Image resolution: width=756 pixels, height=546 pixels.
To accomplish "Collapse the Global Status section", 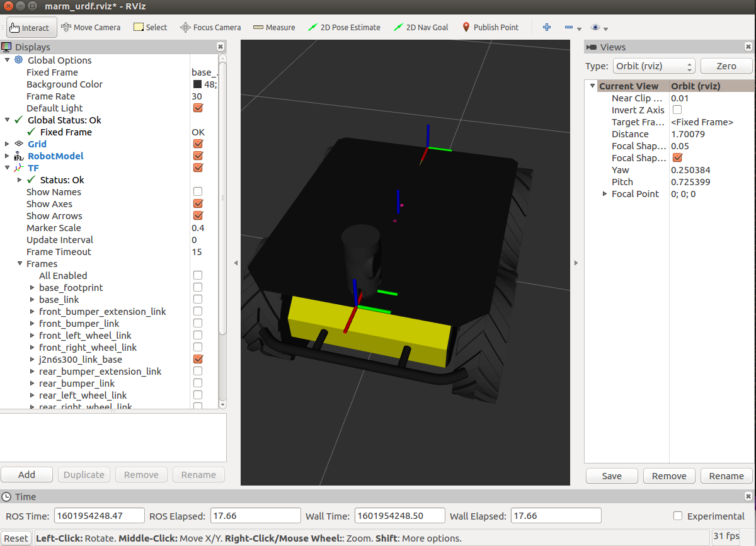I will tap(7, 120).
